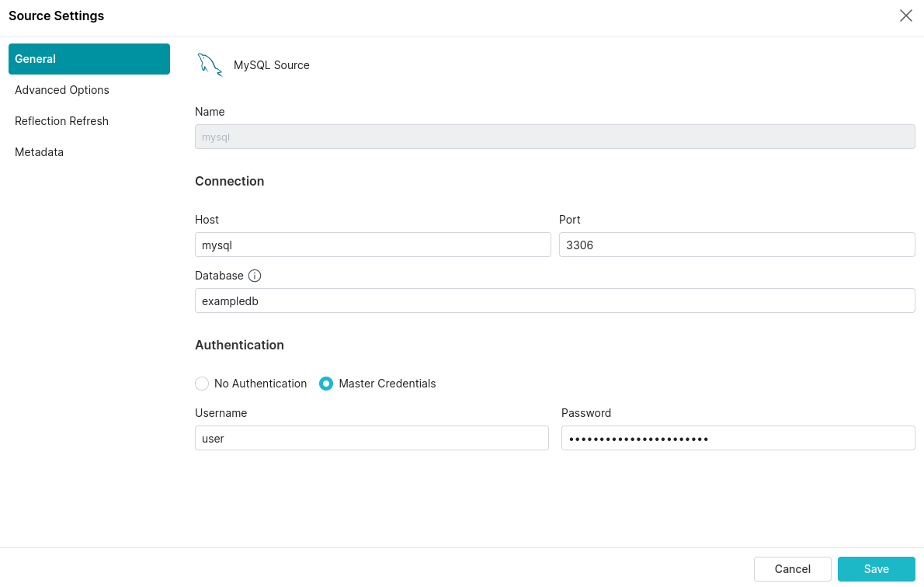The width and height of the screenshot is (924, 587).
Task: Open the Reflection Refresh settings tab
Action: [x=61, y=121]
